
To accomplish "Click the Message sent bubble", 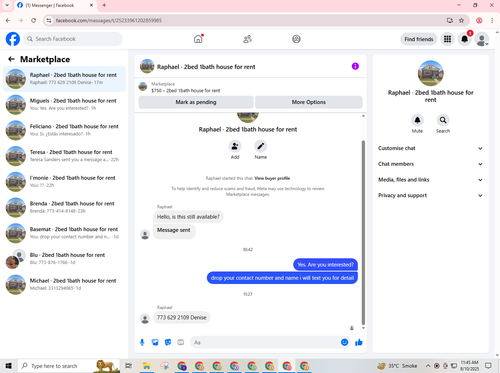I will [x=174, y=230].
